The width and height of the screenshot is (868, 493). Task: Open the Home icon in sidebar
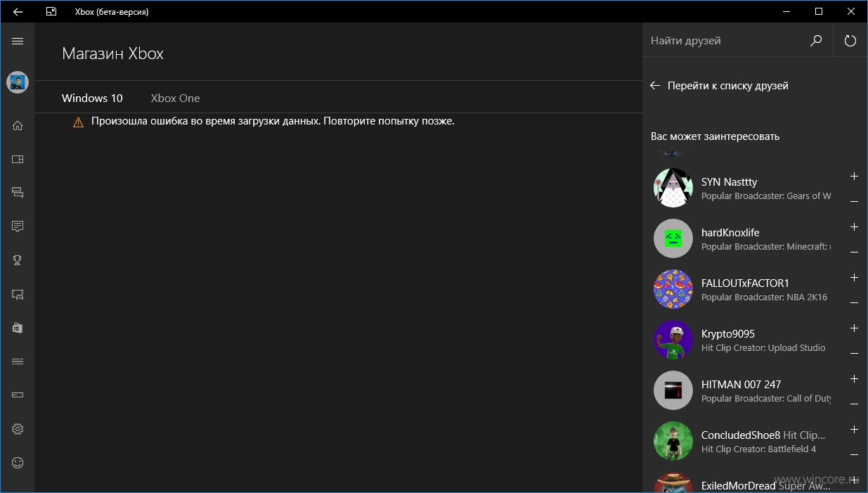click(x=18, y=126)
